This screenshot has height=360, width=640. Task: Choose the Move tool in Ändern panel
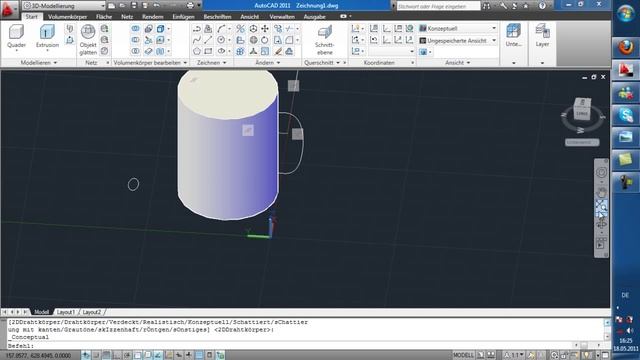click(x=265, y=29)
